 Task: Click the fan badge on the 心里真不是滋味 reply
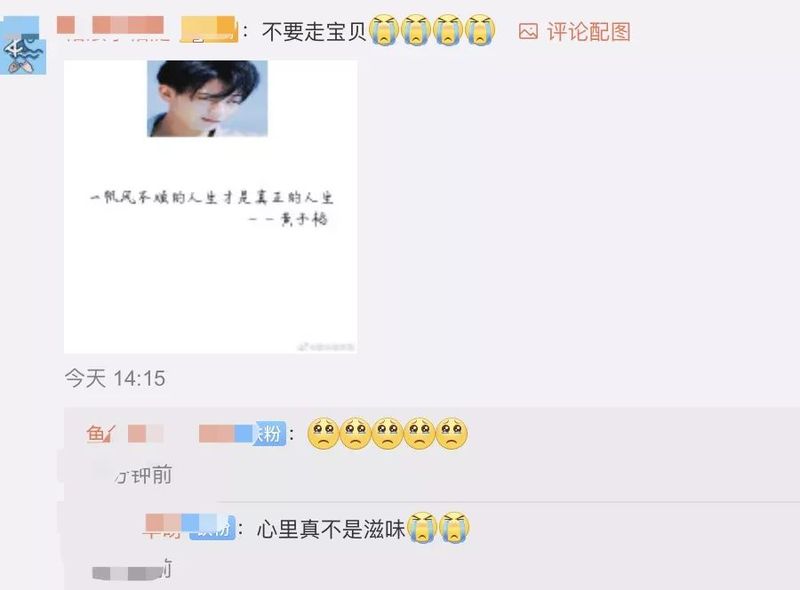click(x=212, y=529)
